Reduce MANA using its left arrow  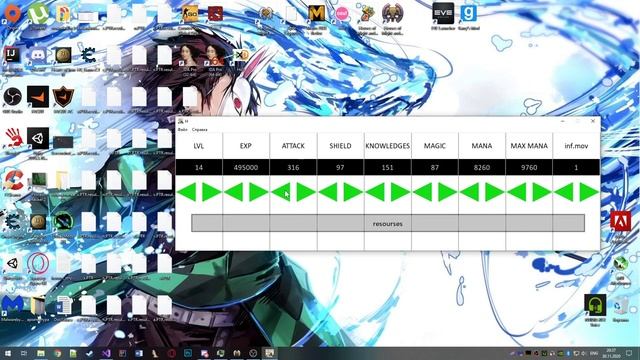[x=469, y=192]
